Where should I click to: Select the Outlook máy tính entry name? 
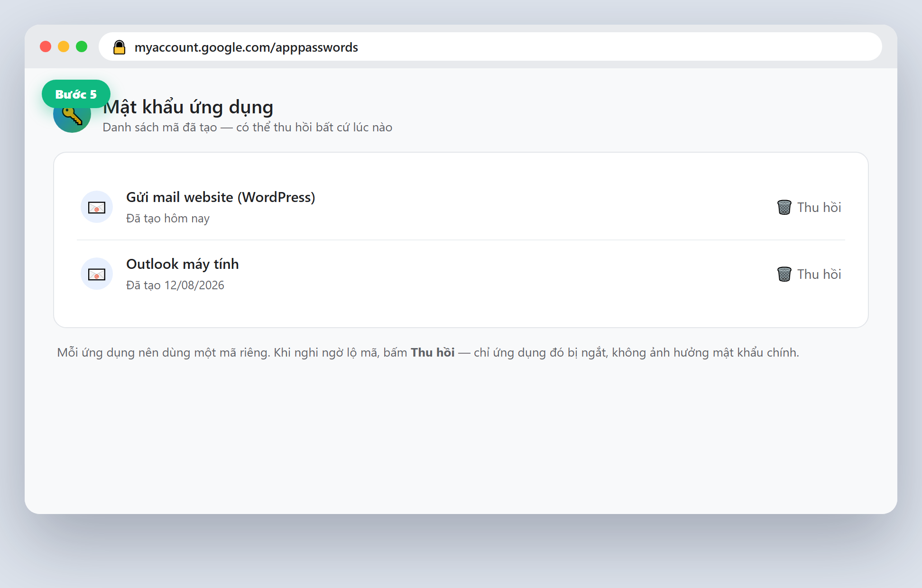coord(183,264)
